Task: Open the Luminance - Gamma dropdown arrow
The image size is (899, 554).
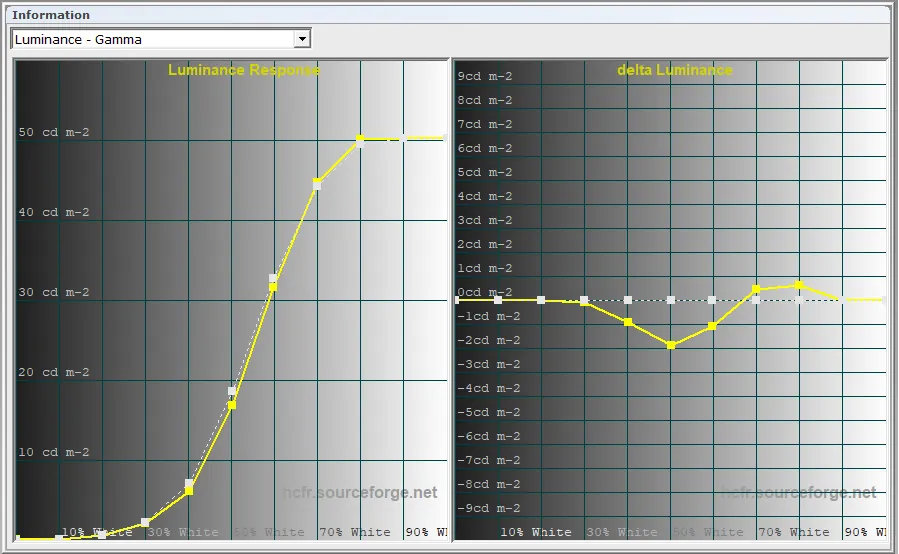Action: (302, 39)
